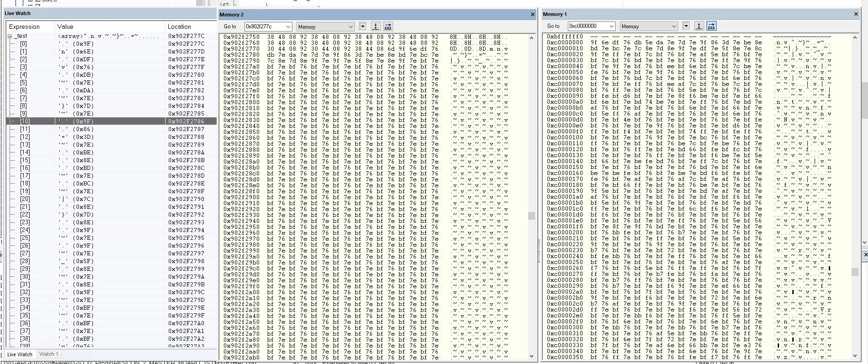
Task: Switch to the Watch 1 tab
Action: pos(48,354)
